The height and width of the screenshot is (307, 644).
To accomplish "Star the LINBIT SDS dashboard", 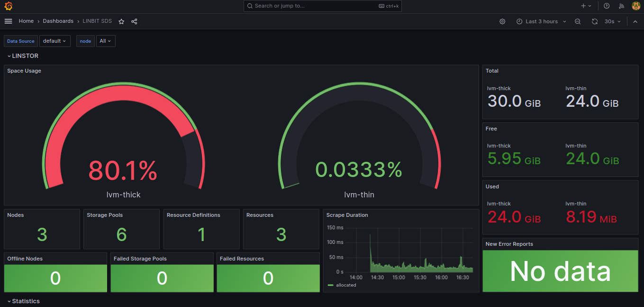I will click(121, 21).
